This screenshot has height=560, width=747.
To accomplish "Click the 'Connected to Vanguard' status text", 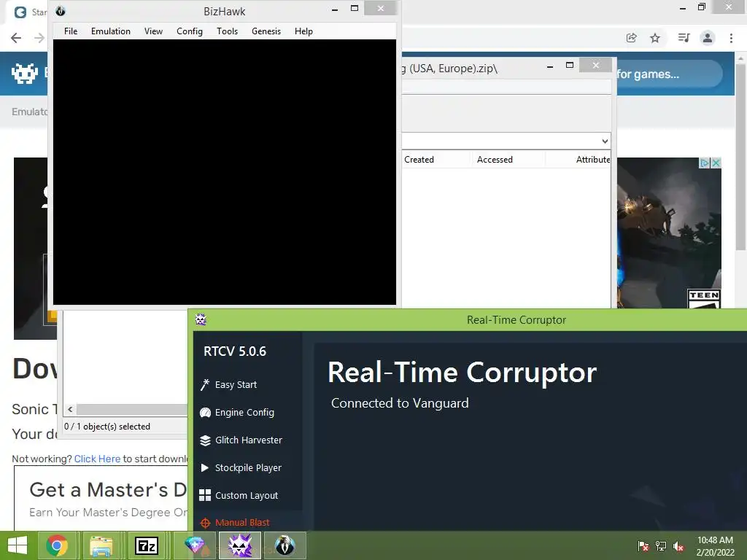I will point(400,403).
